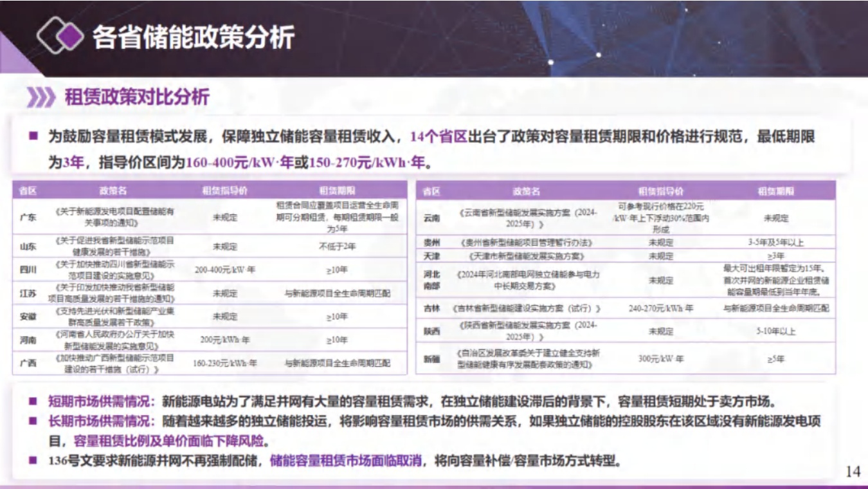Screen dimensions: 868x489
Task: Click the 四川 province cell
Action: click(x=28, y=270)
